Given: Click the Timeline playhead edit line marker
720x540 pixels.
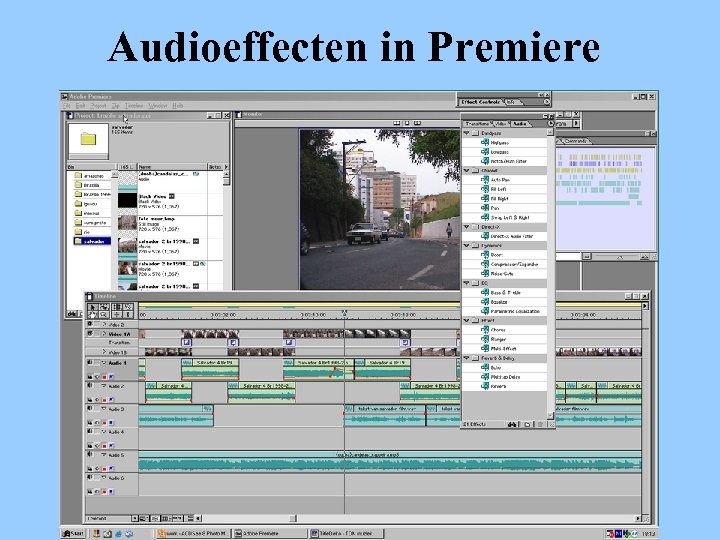Looking at the screenshot, I should (x=344, y=313).
